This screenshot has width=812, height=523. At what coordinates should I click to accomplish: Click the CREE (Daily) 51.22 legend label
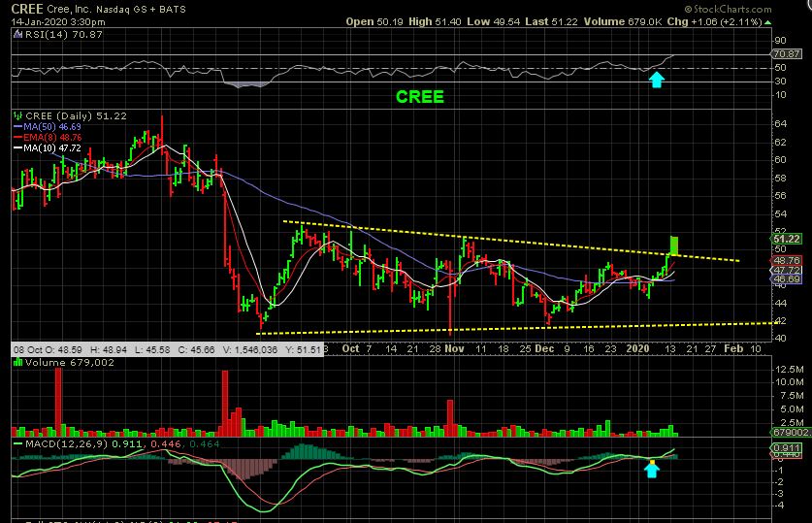click(76, 115)
